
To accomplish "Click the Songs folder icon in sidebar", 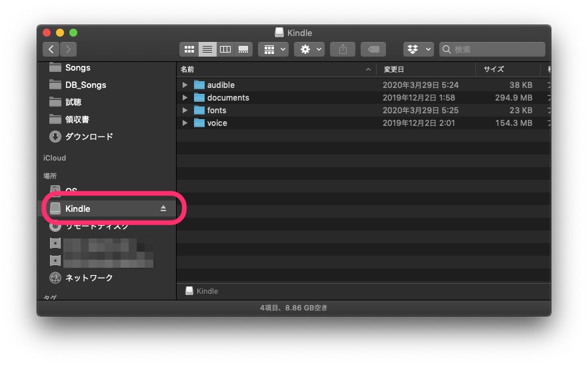I will (x=55, y=67).
